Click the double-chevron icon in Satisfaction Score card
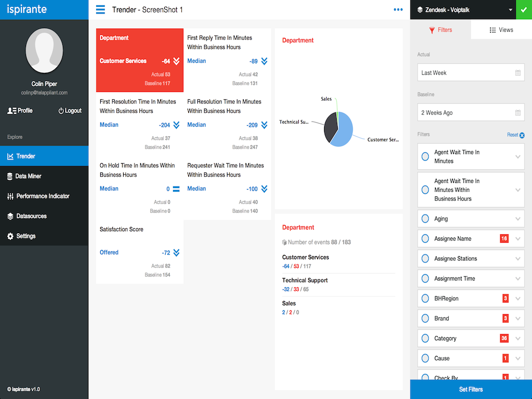Viewport: 532px width, 399px height. coord(176,253)
